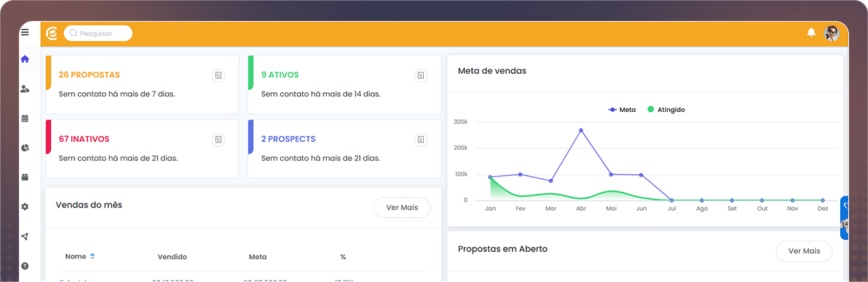Click the Pesquisar search field

pos(98,33)
